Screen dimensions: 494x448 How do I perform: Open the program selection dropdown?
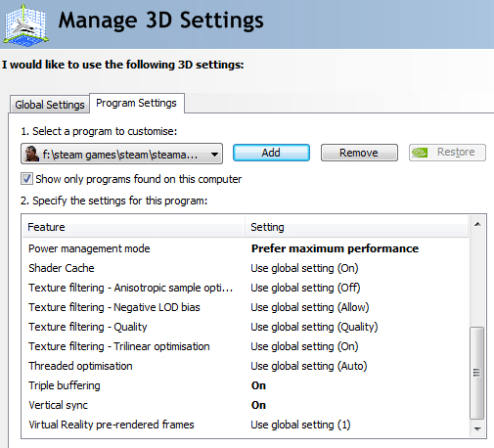(121, 154)
